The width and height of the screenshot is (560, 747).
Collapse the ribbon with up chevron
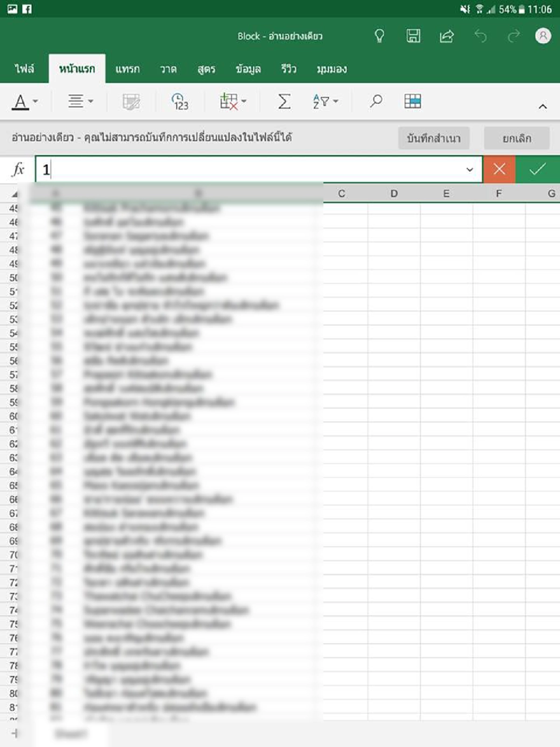point(542,107)
